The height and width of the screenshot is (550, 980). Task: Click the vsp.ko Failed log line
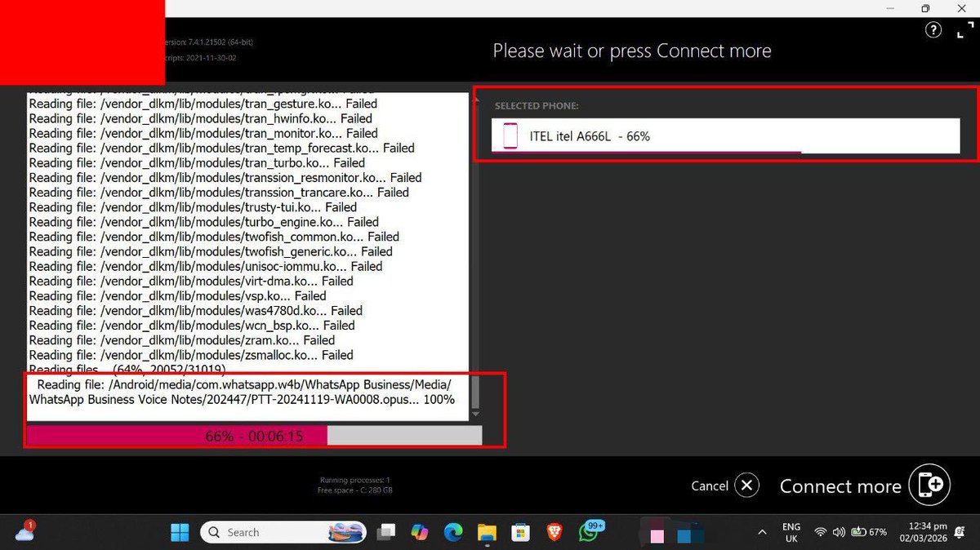click(x=177, y=295)
